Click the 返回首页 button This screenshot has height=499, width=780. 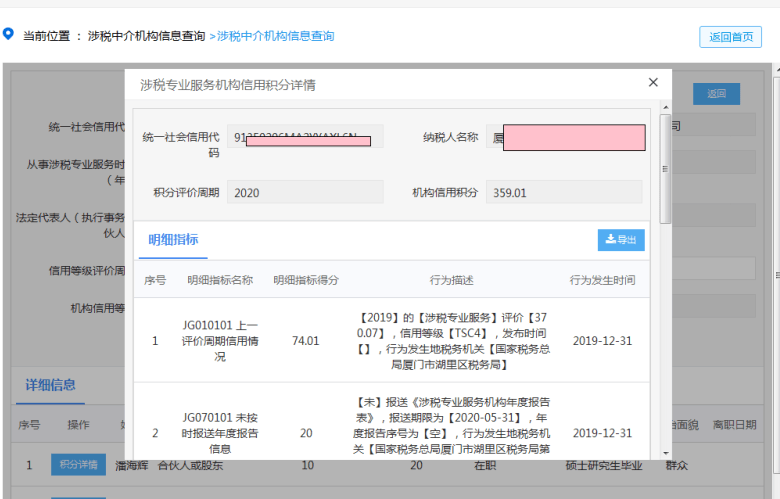pos(730,37)
